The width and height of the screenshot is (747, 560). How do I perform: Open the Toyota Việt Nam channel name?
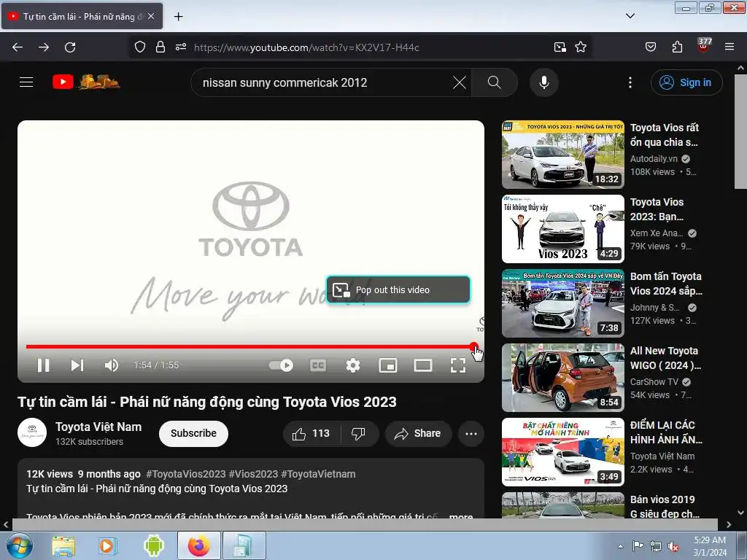point(98,427)
